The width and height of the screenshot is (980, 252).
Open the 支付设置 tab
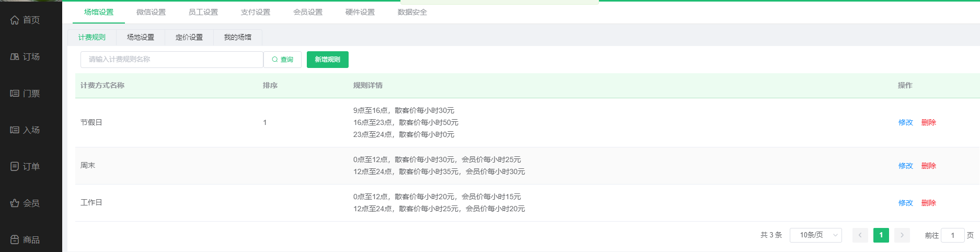click(256, 12)
